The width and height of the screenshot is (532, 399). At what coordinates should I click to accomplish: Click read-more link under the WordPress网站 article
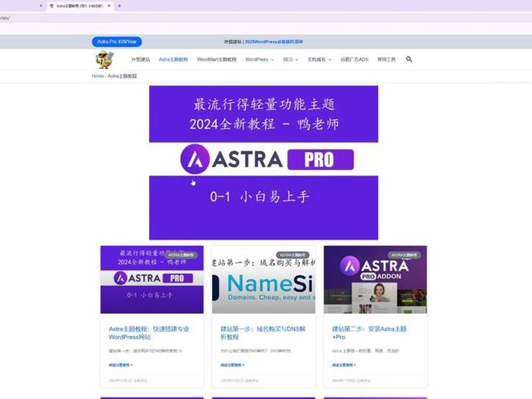tap(120, 365)
